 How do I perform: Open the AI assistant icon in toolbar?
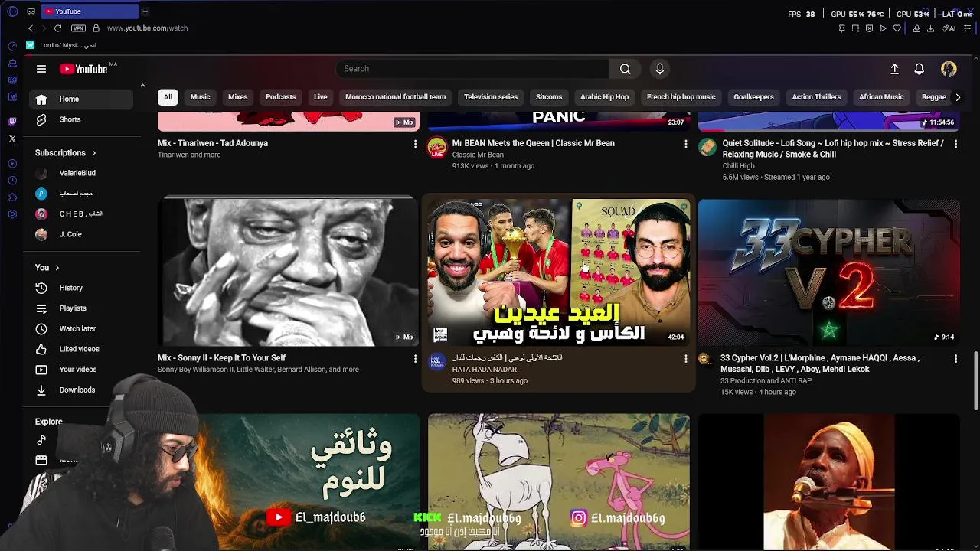coord(950,28)
